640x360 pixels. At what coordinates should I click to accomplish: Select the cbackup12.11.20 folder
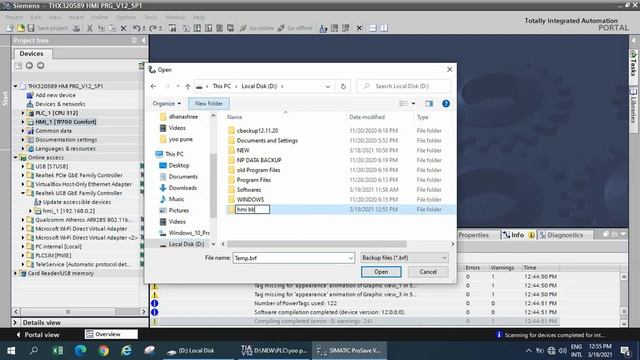(x=257, y=131)
